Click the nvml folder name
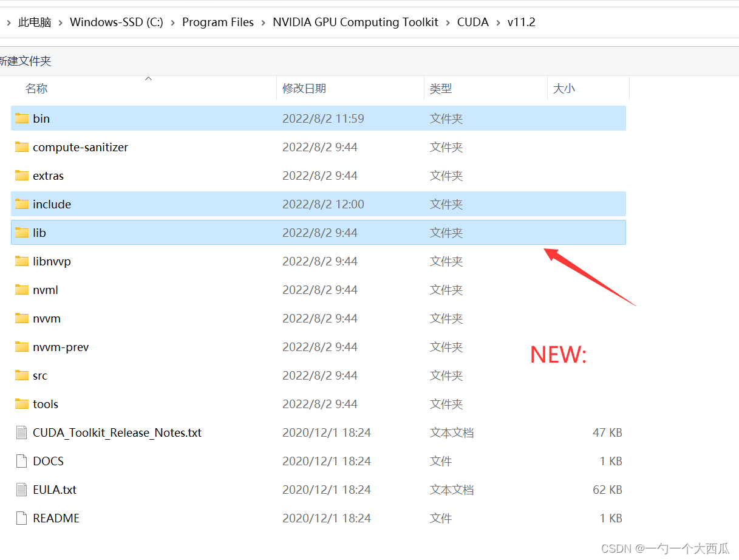This screenshot has width=739, height=560. 46,290
